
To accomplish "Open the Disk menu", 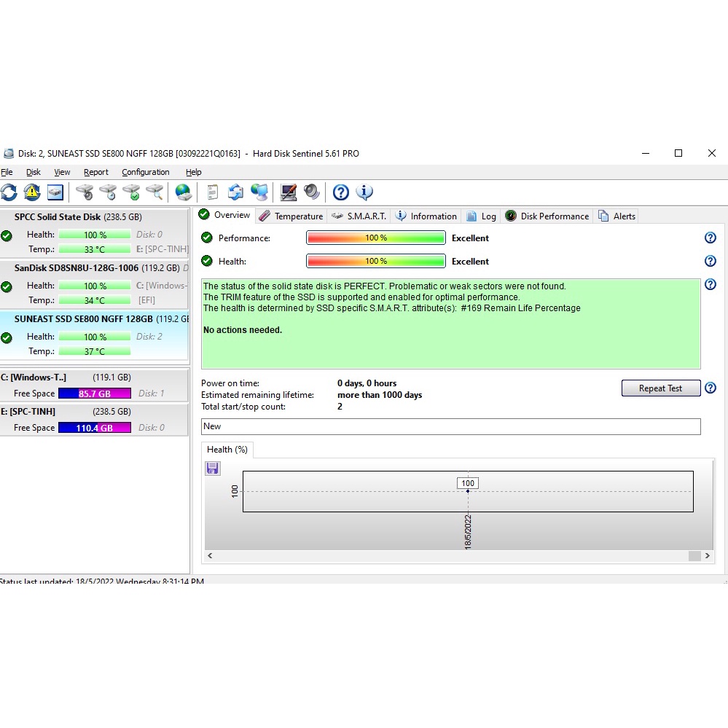I will point(34,172).
